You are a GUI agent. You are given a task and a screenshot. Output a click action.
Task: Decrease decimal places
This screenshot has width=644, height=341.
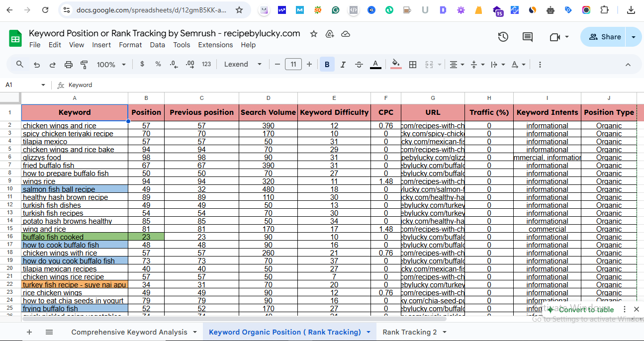(x=174, y=64)
